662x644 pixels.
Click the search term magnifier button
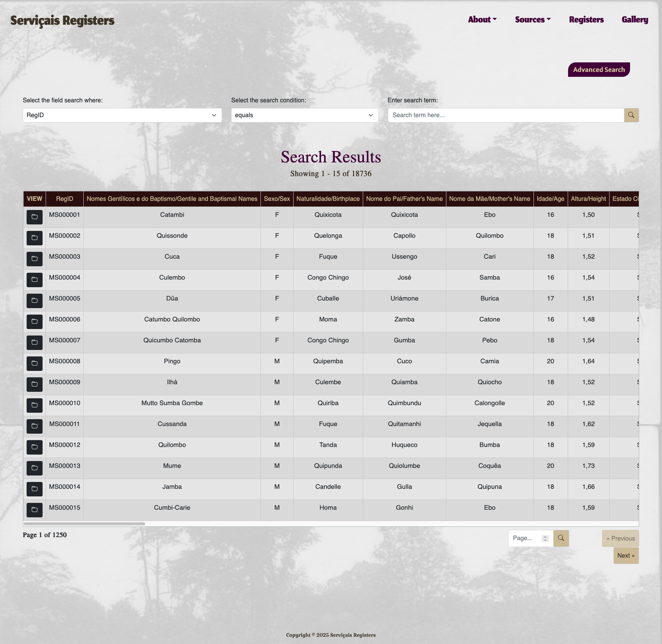point(631,115)
